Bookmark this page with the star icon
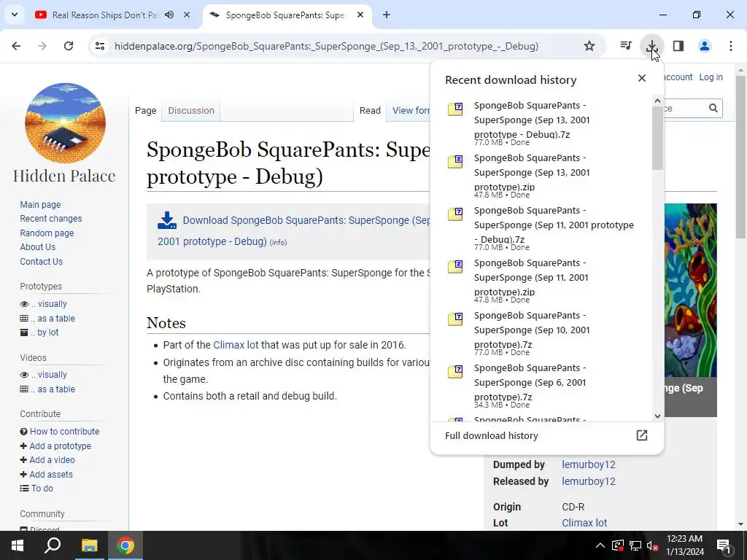 (589, 46)
